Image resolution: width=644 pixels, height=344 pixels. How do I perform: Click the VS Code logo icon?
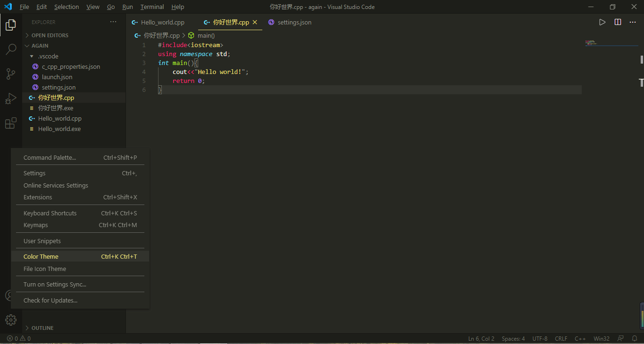coord(8,7)
